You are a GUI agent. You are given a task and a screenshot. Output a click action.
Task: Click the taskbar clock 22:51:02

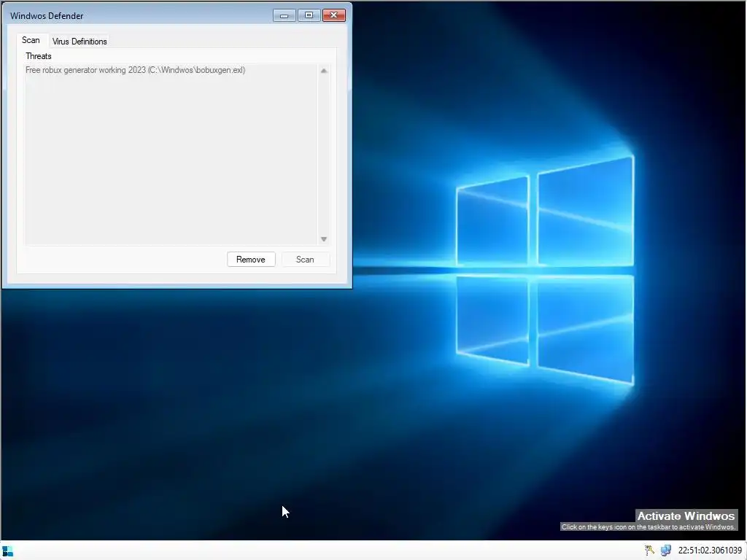[x=710, y=551]
